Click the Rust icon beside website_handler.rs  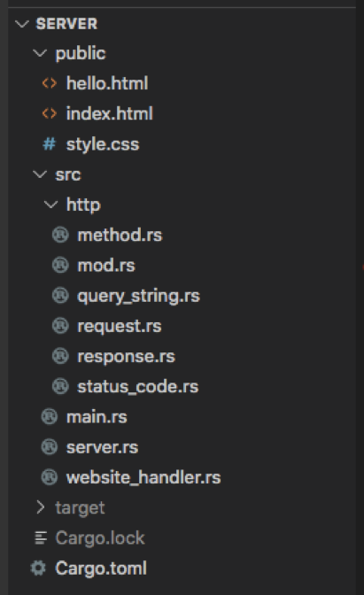[x=50, y=477]
